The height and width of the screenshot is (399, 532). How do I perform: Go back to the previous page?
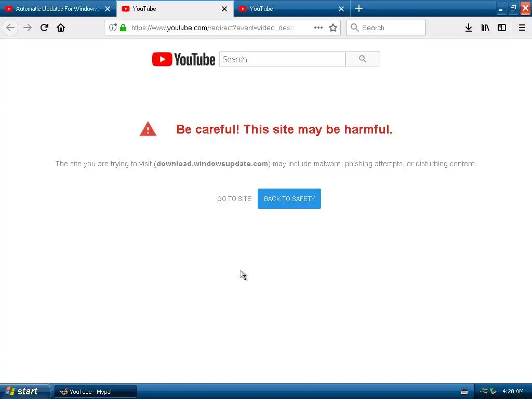coord(10,28)
